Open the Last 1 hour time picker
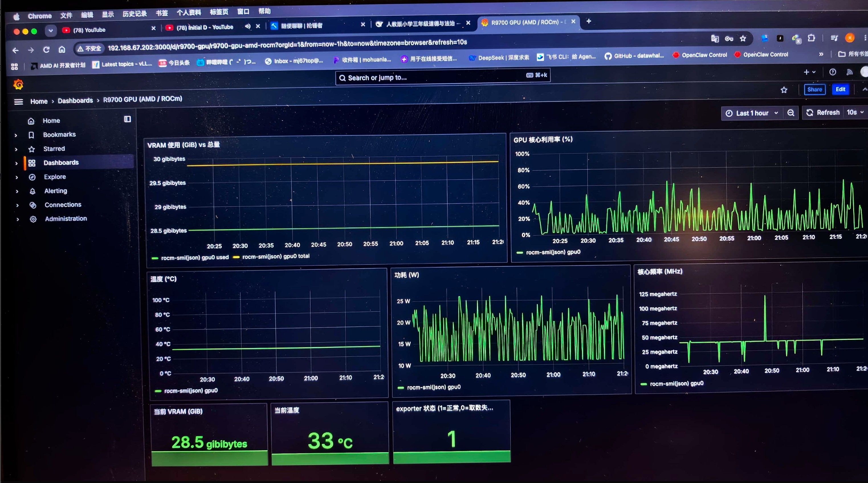 coord(751,113)
